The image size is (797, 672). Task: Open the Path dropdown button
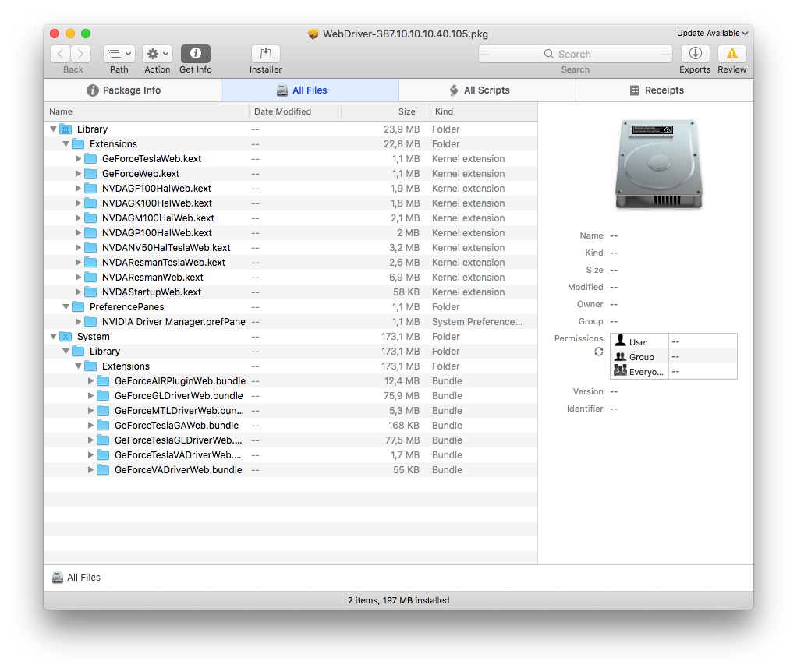point(119,53)
